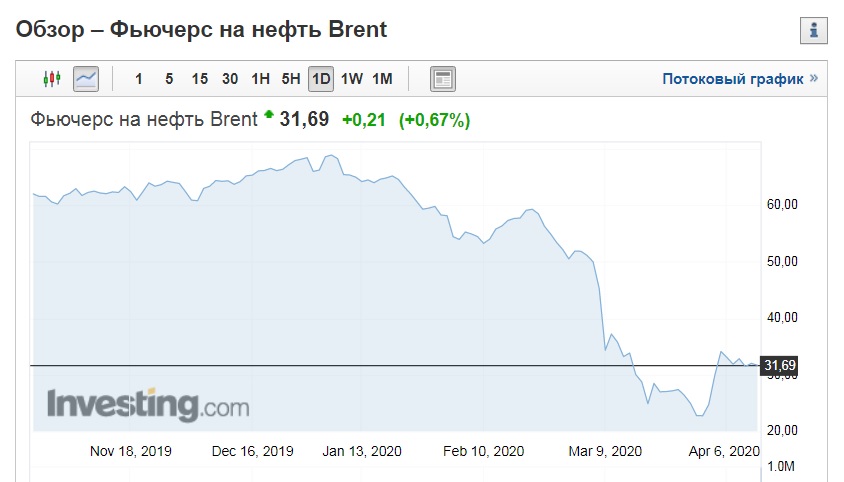Open the Потоковый график link
844x482 pixels.
coord(733,79)
